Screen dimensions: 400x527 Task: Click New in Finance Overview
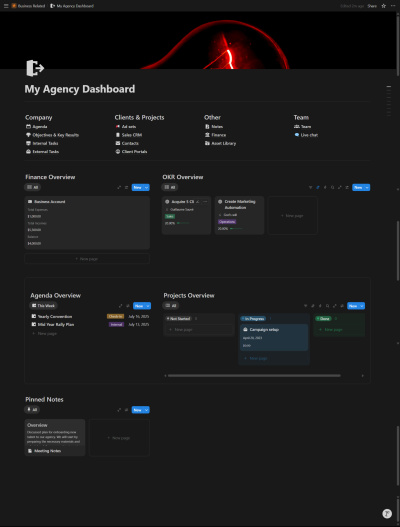coord(137,188)
